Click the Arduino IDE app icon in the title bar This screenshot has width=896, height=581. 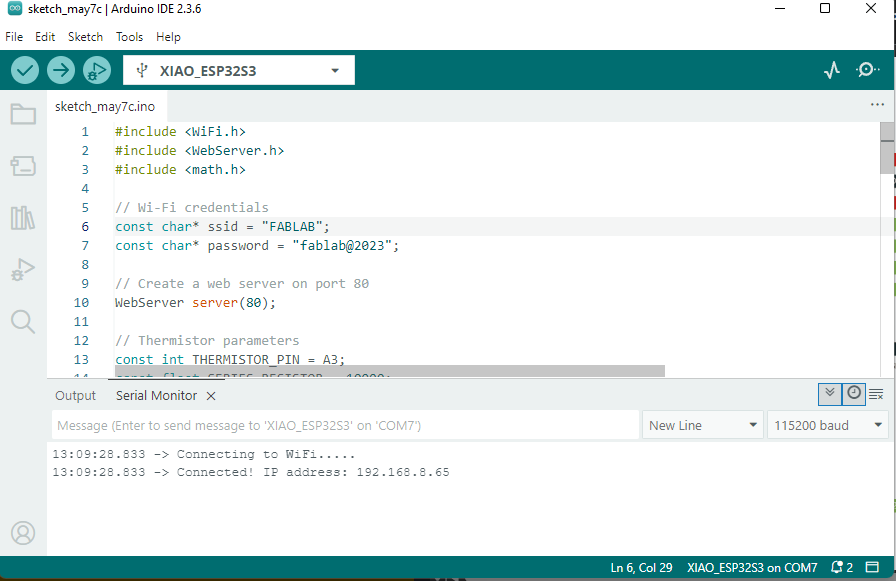click(15, 9)
